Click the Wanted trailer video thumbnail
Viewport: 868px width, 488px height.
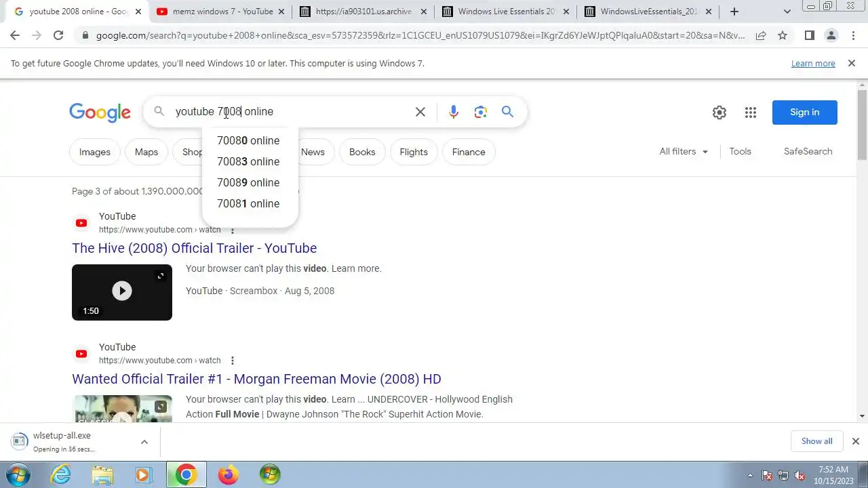coord(122,409)
